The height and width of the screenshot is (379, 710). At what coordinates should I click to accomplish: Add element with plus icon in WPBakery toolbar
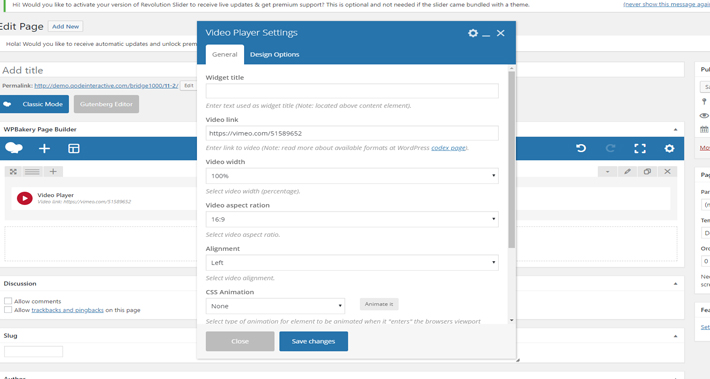44,149
